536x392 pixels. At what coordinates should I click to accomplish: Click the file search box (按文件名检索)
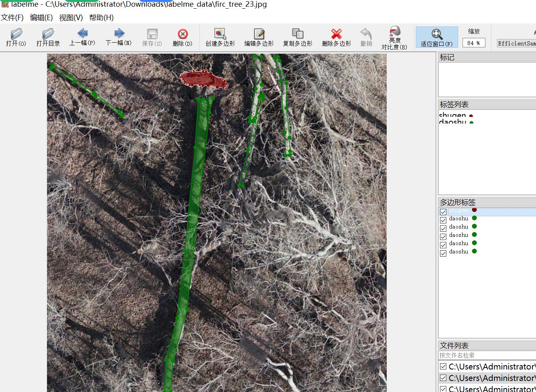click(x=487, y=355)
